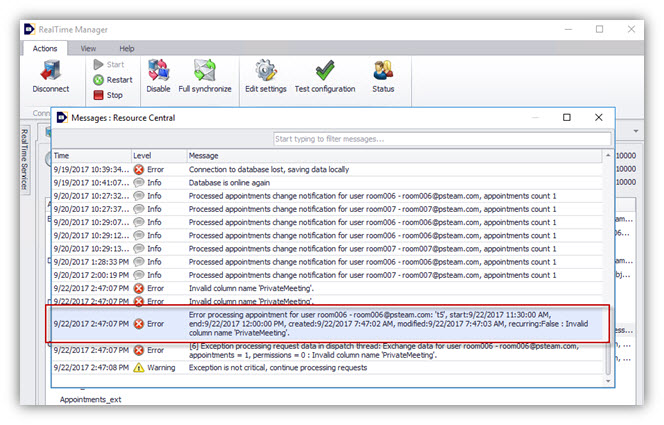664x425 pixels.
Task: Click the Disconnect icon in the ribbon
Action: (x=51, y=76)
